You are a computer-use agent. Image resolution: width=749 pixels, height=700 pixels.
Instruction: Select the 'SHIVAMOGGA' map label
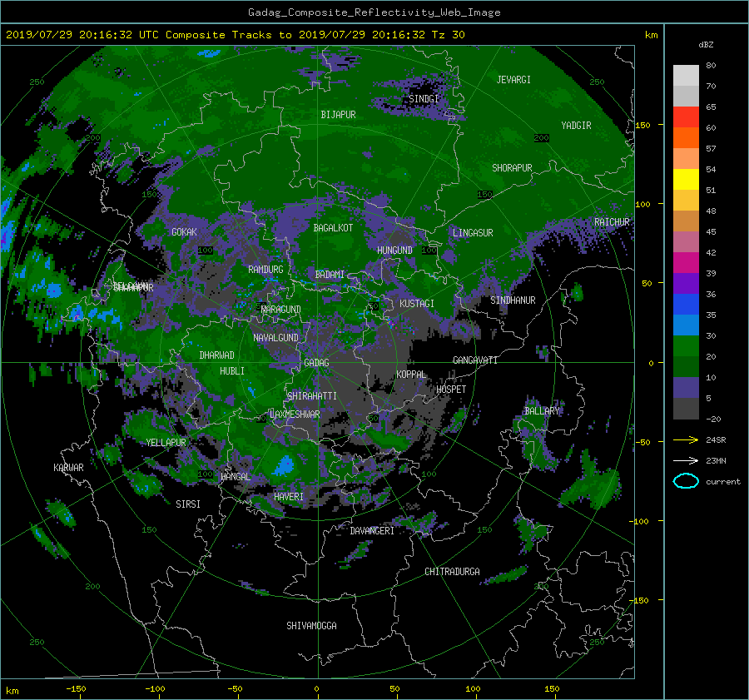click(311, 626)
